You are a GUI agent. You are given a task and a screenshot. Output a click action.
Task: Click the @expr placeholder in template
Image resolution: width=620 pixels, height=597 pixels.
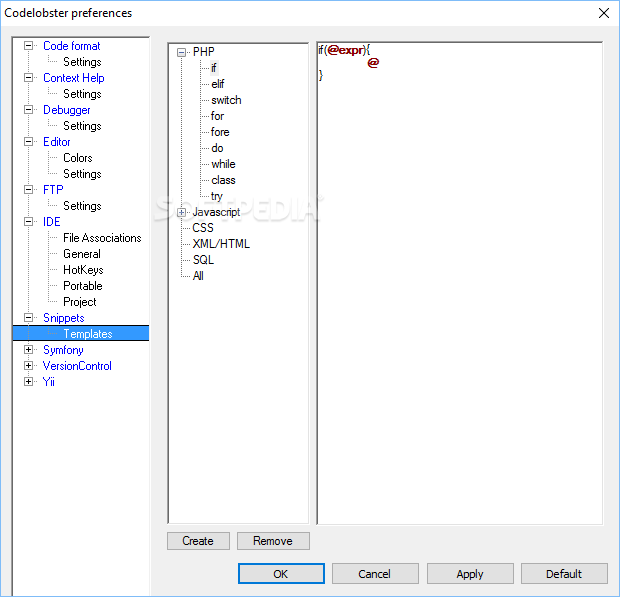(345, 50)
